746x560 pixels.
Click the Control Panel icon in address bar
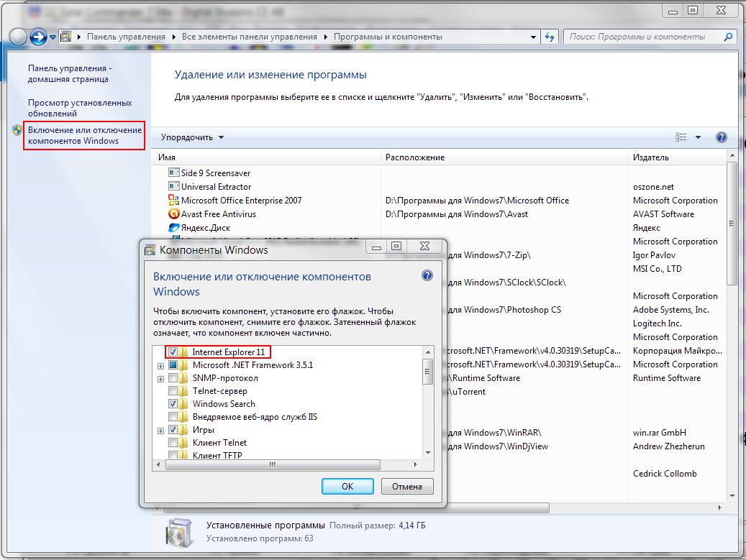point(66,37)
